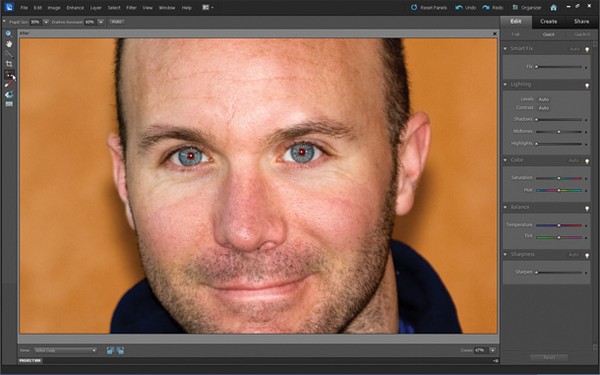Screen dimensions: 600x375
Task: Click the Midtones slider handle
Action: pos(559,132)
